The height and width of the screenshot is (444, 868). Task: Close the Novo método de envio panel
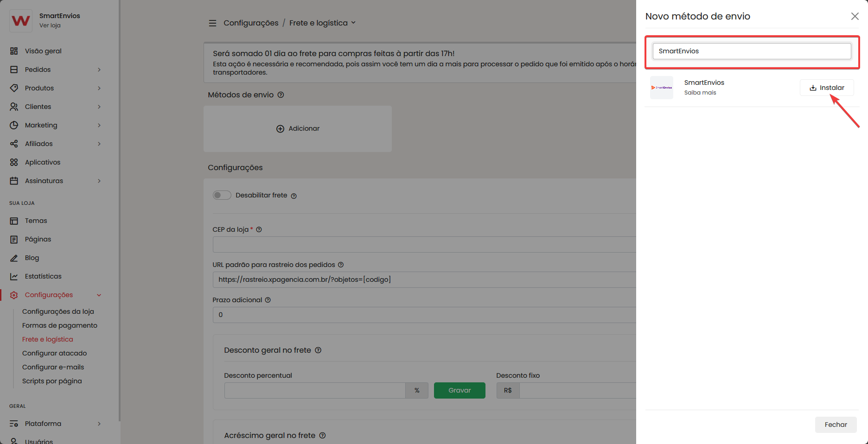[855, 16]
